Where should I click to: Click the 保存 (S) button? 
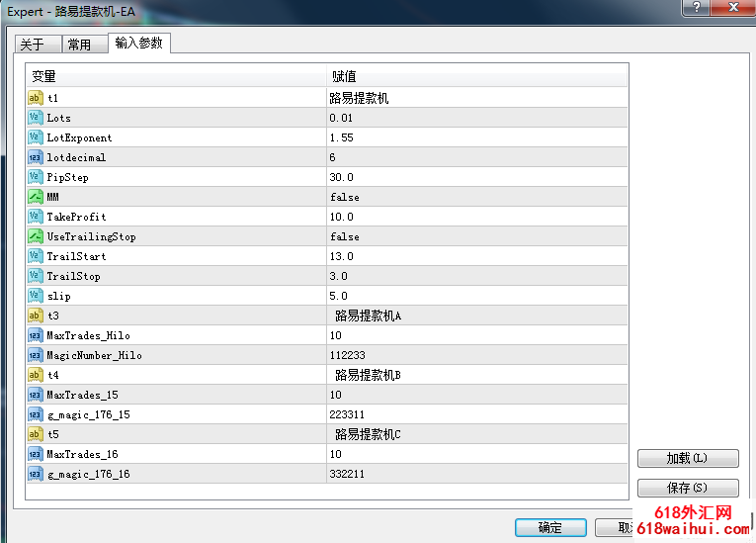688,488
